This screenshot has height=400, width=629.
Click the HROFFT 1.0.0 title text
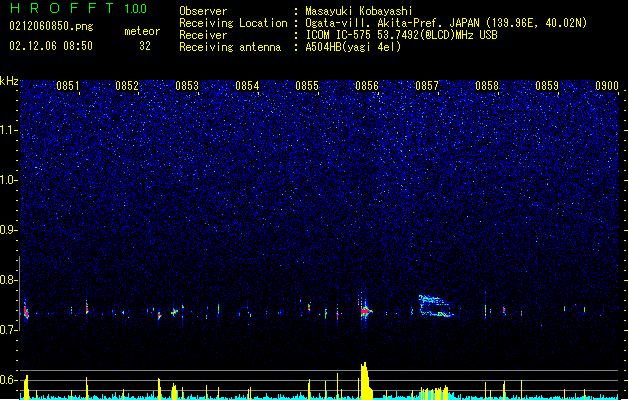coord(79,8)
